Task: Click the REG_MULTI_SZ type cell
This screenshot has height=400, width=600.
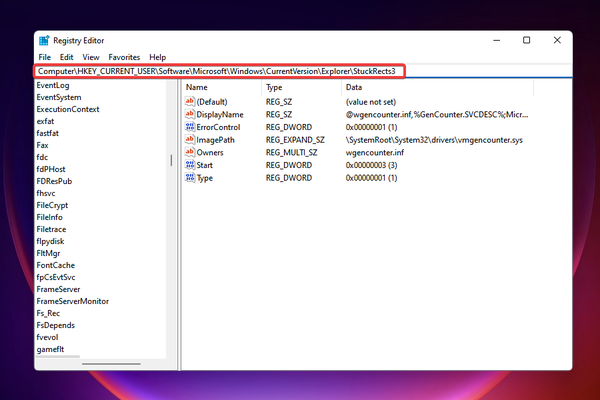Action: click(x=292, y=152)
